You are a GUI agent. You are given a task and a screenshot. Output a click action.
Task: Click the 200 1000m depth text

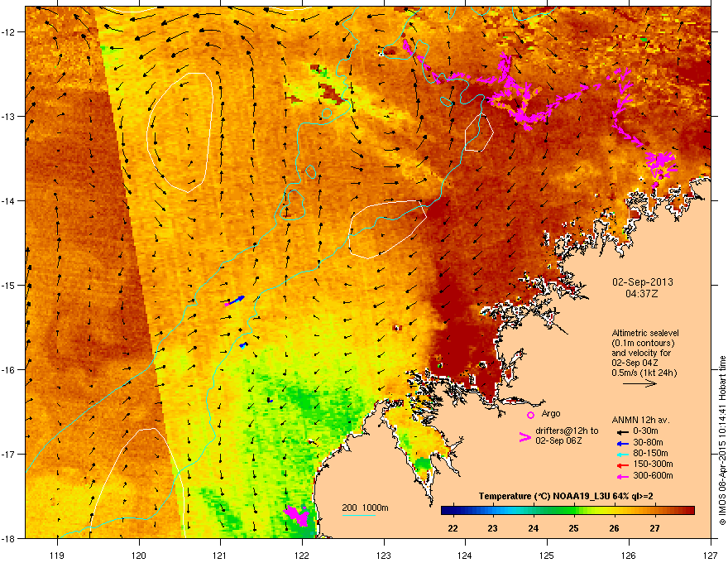tap(365, 508)
